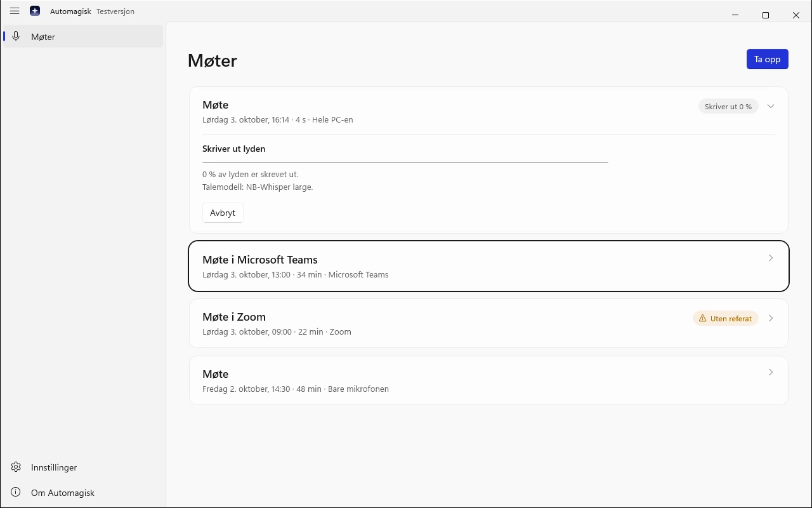Open the Møte i Microsoft Teams title
This screenshot has height=508, width=812.
pos(260,260)
